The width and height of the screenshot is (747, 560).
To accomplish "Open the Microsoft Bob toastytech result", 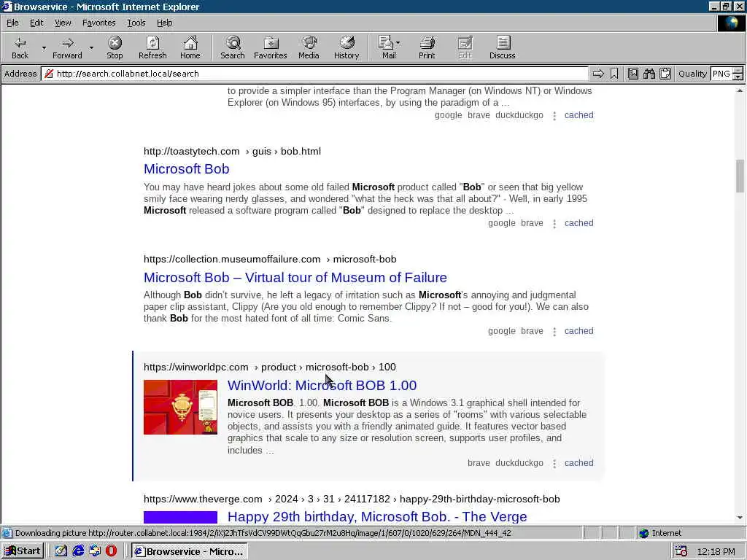I will (x=186, y=169).
